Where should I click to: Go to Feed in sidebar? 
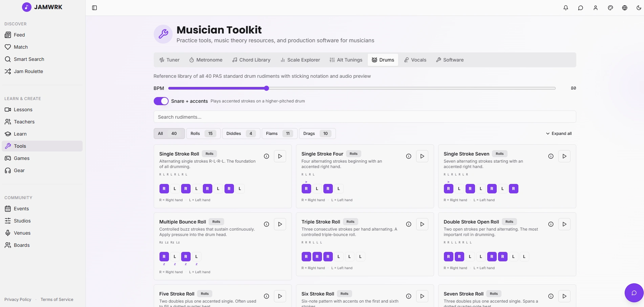42,35
